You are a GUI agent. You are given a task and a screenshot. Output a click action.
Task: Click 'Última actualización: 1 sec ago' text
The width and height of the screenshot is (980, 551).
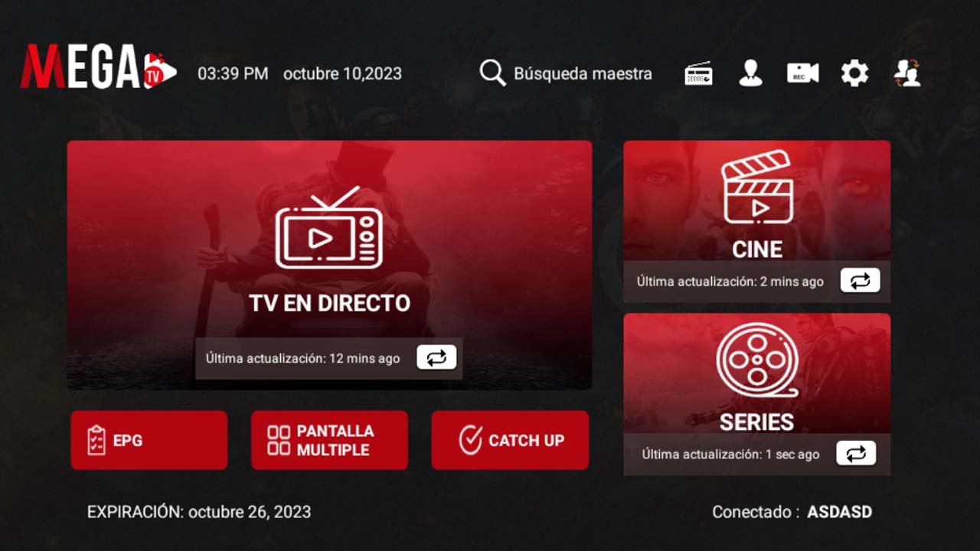coord(730,455)
